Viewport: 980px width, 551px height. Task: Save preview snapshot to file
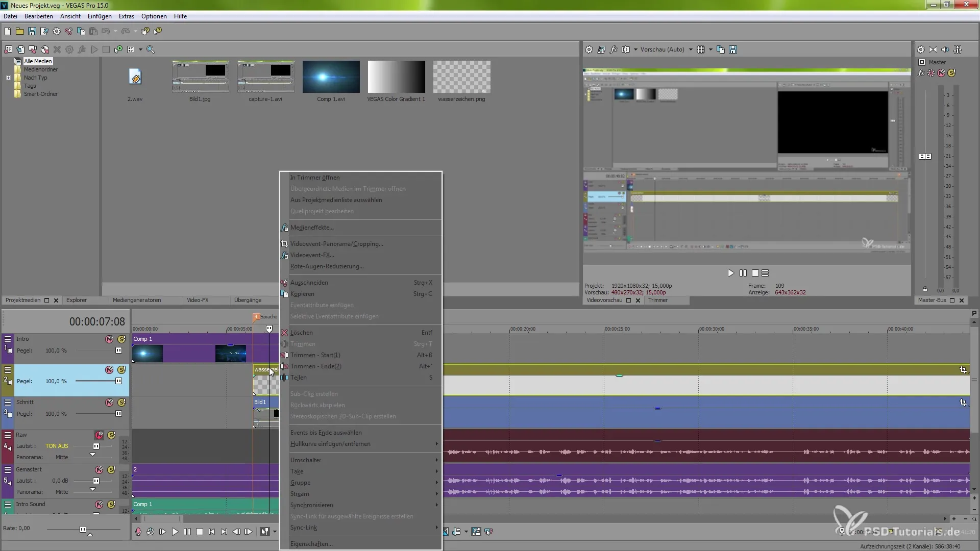click(733, 49)
